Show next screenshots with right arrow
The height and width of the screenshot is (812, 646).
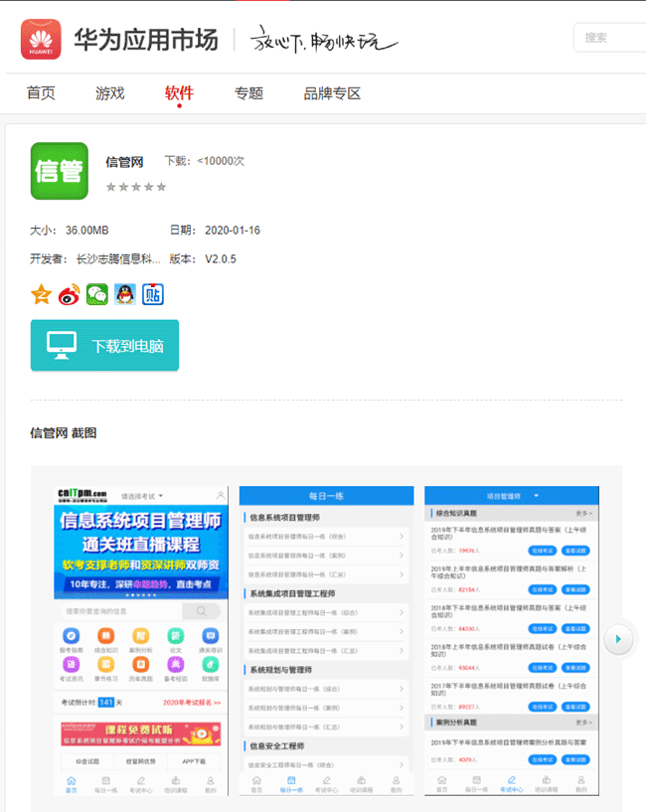coord(618,638)
